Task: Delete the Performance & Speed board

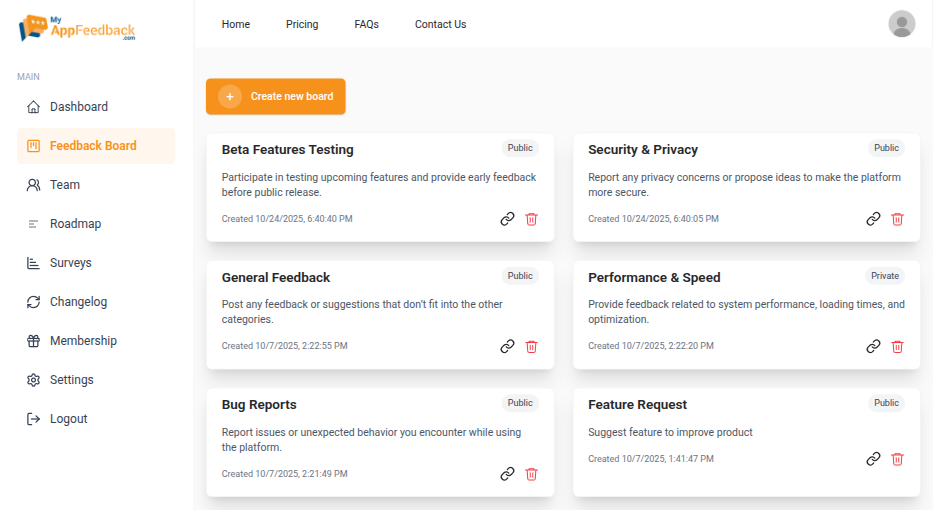Action: [897, 347]
